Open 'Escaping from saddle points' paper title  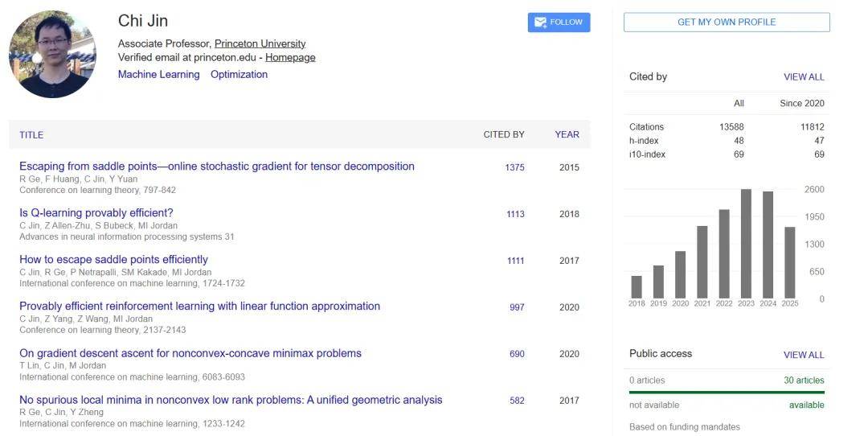tap(217, 167)
